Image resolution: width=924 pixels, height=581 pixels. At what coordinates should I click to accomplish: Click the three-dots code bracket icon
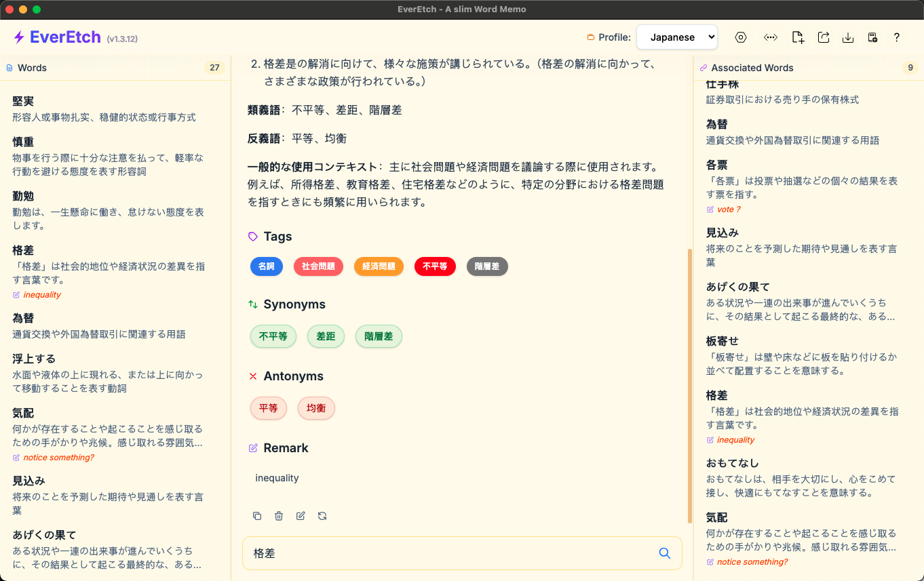pos(770,37)
